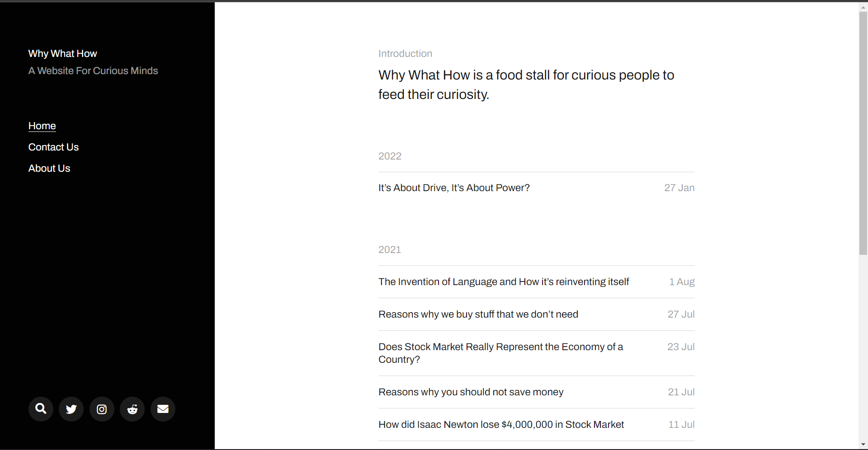The image size is (868, 450).
Task: Open "It's About Drive, It's About Power?" post
Action: (454, 188)
